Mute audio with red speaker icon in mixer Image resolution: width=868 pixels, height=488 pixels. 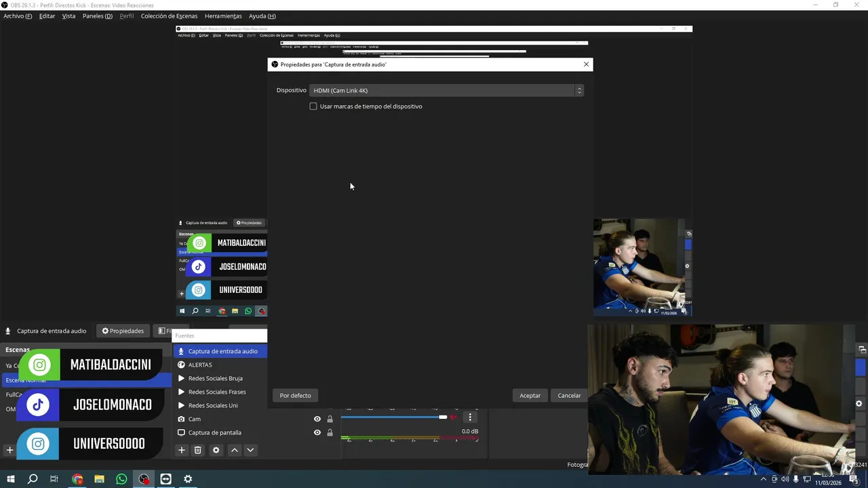click(454, 418)
